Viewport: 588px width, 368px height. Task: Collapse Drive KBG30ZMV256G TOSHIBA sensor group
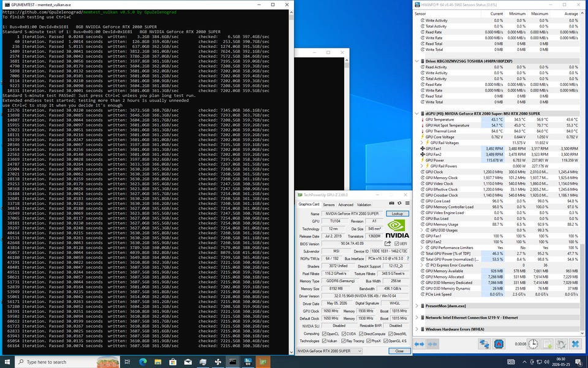coord(417,61)
